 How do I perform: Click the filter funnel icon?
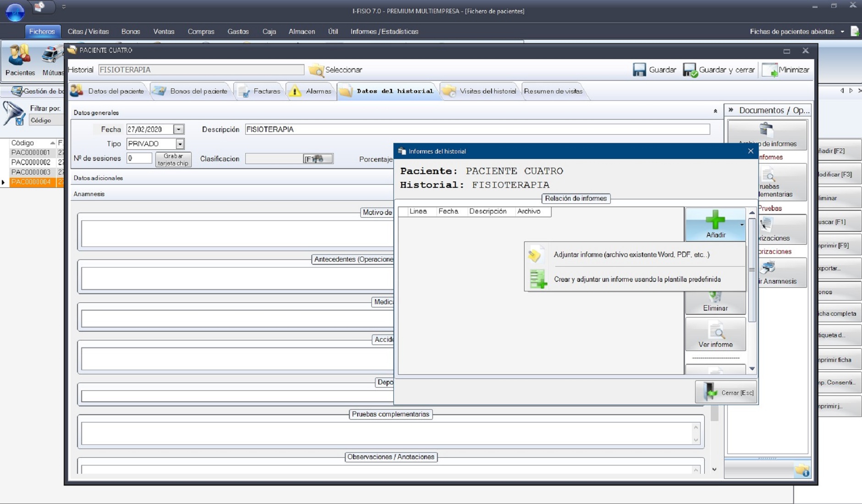coord(14,113)
